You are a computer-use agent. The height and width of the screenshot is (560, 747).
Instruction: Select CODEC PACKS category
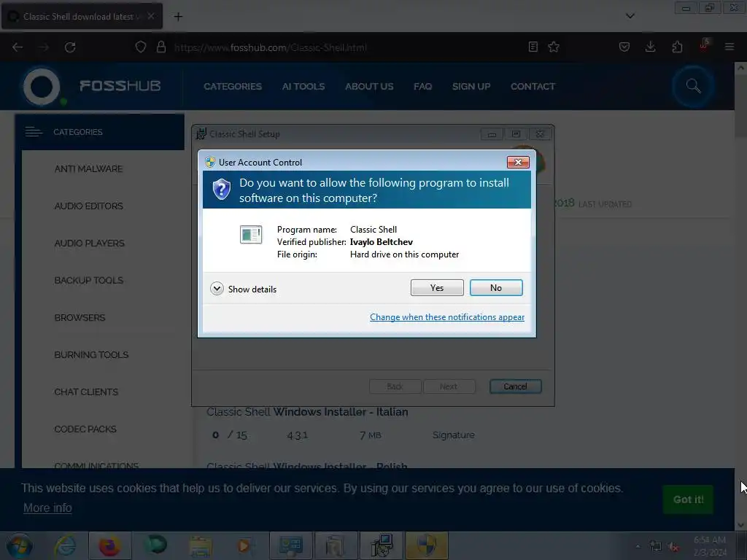(x=85, y=429)
